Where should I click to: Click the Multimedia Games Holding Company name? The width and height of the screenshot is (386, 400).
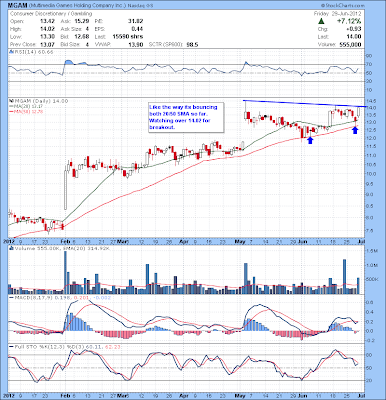coord(77,6)
